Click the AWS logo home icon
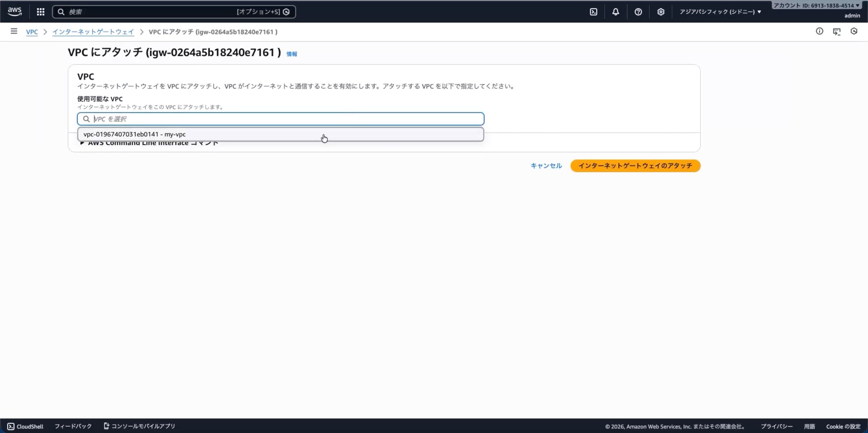The image size is (868, 433). point(14,12)
